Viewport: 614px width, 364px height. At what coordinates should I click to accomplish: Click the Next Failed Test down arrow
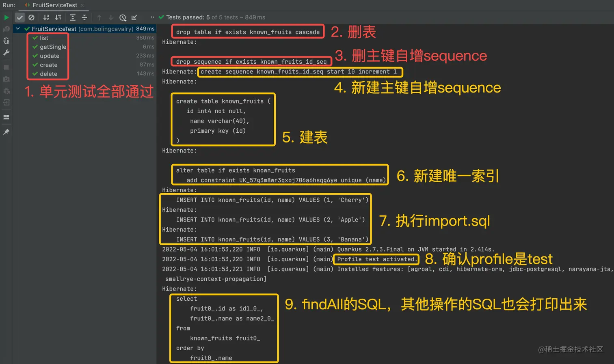click(x=110, y=17)
